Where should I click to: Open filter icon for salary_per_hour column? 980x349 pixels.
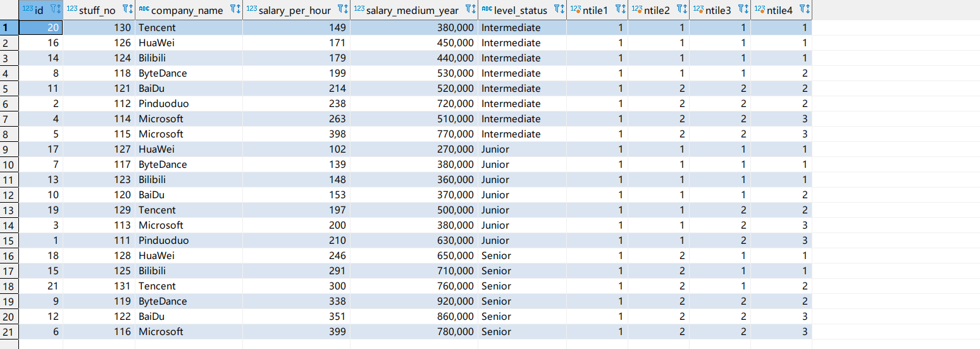tap(340, 10)
